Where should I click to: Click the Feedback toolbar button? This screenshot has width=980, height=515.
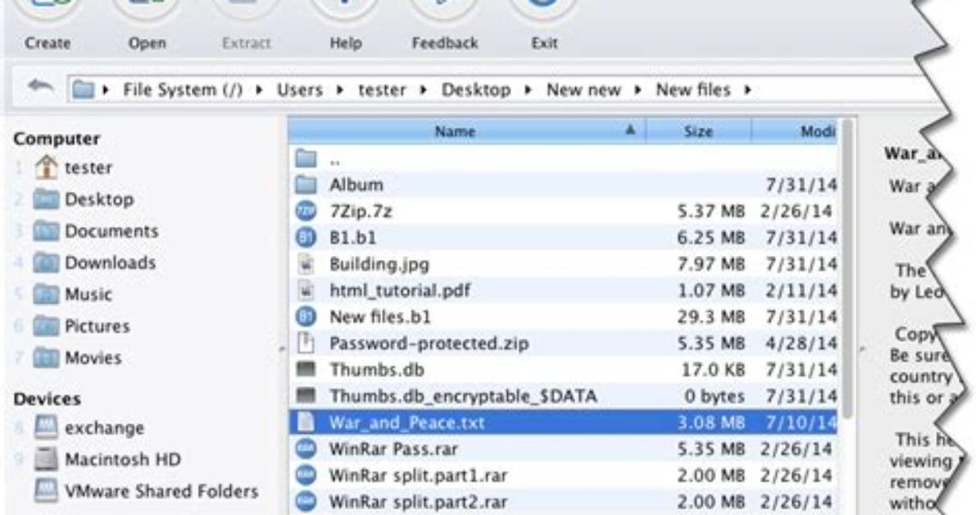point(444,25)
